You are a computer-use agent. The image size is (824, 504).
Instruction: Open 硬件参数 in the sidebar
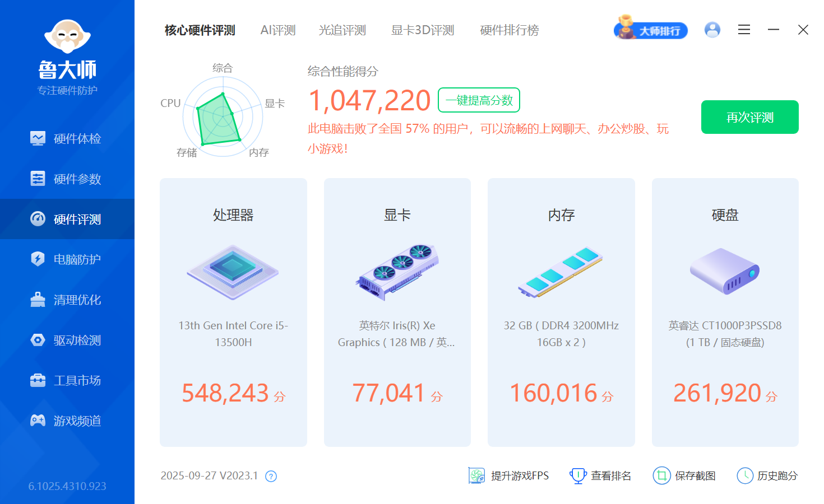tap(67, 179)
